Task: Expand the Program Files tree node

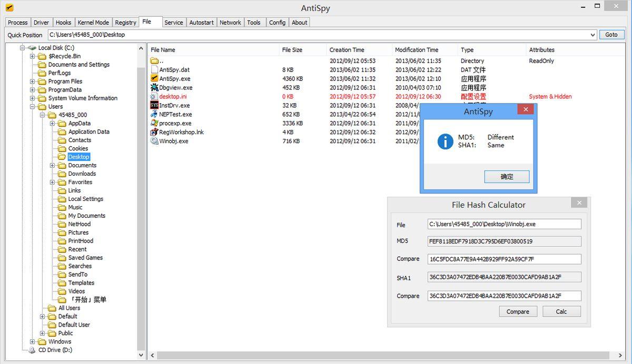Action: point(33,82)
